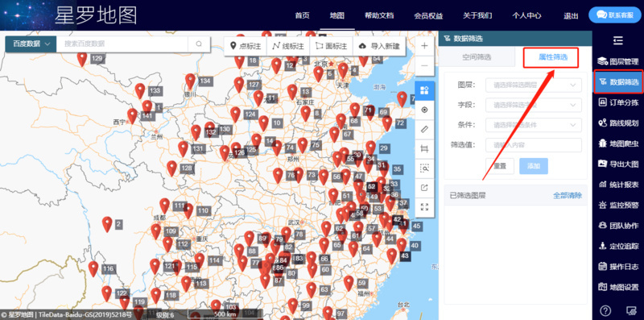
Task: Open 团队协作 team collaboration
Action: 618,226
